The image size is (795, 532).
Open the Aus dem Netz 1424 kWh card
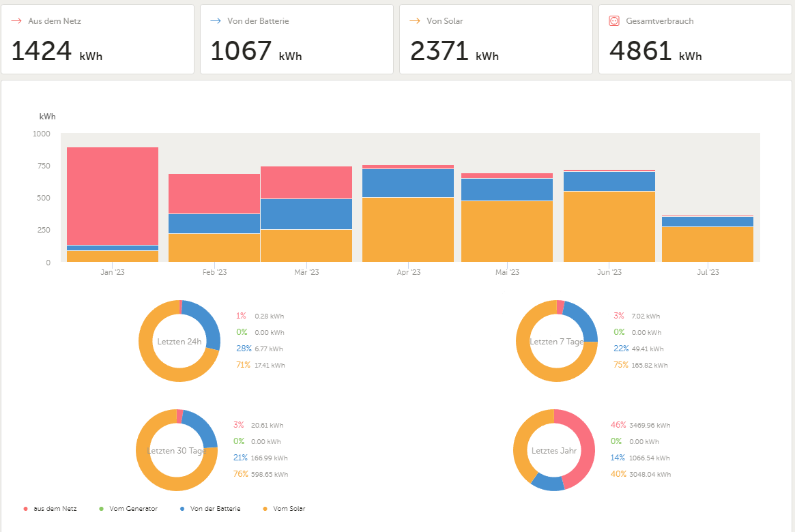98,40
